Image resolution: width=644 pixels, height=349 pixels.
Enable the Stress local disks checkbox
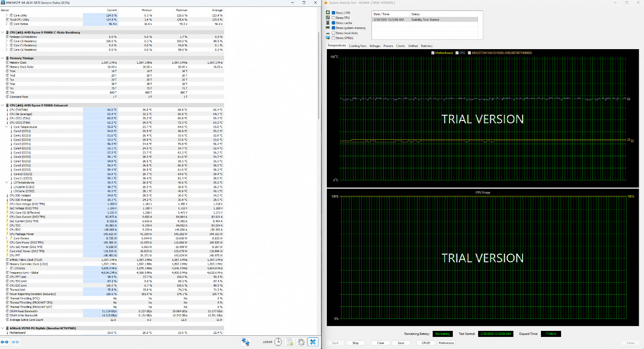pyautogui.click(x=333, y=33)
